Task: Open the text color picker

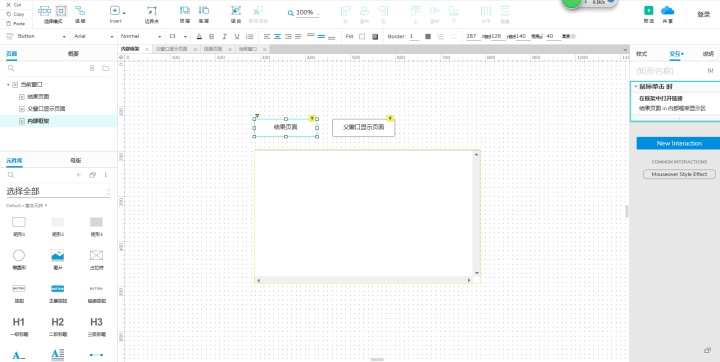Action: coord(199,36)
